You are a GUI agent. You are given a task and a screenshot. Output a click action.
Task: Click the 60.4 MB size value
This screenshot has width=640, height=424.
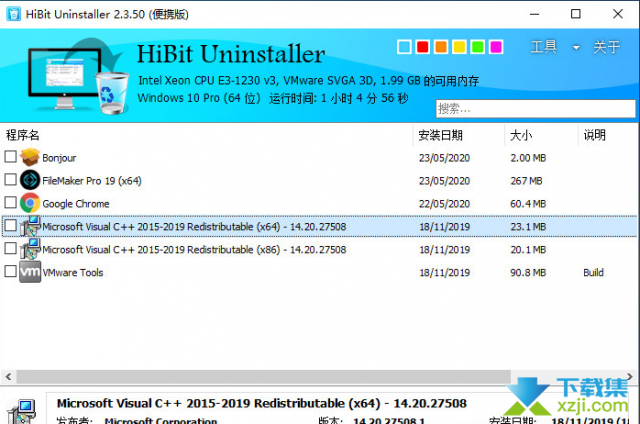(528, 204)
